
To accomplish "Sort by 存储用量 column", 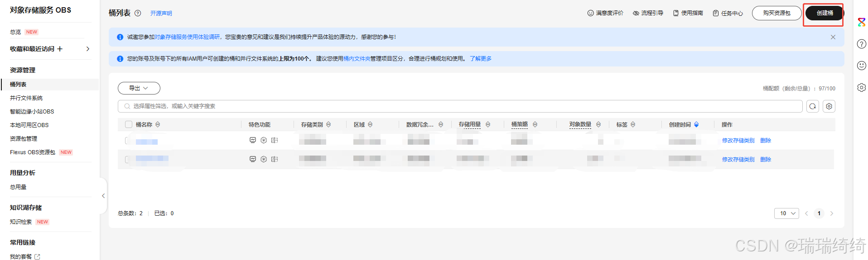I will point(488,124).
